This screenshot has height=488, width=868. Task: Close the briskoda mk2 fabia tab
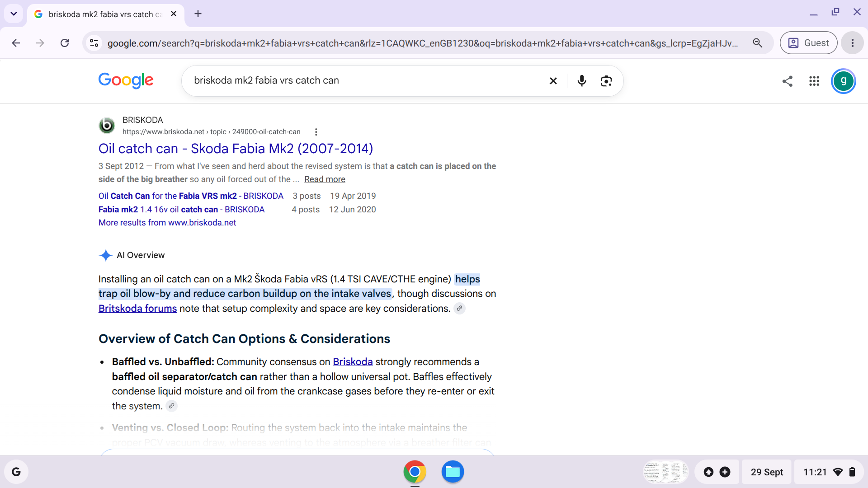[x=174, y=14]
